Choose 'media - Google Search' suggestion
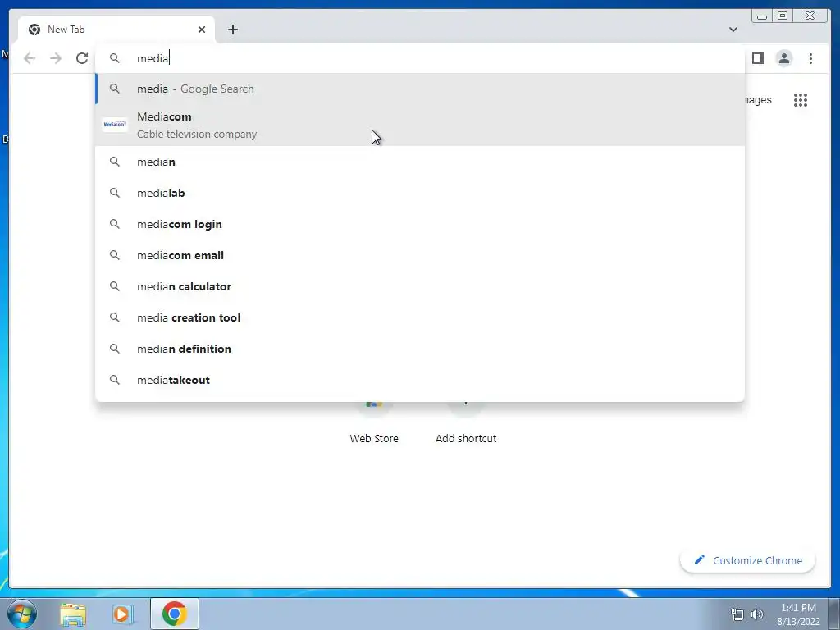 420,89
